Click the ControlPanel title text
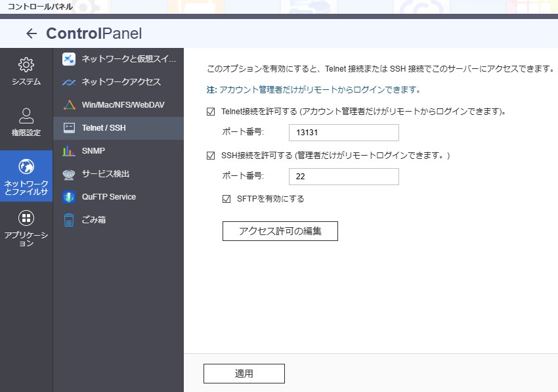558x392 pixels. (x=94, y=33)
